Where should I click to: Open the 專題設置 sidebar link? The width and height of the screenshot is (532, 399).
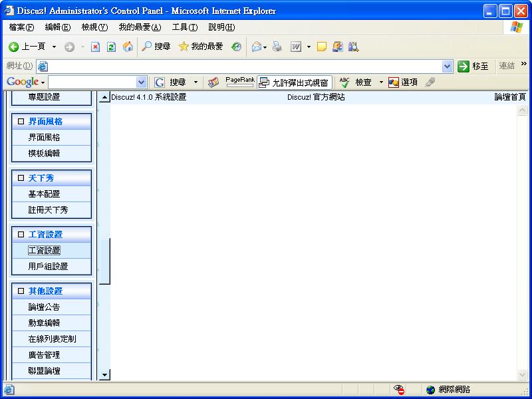tap(44, 97)
